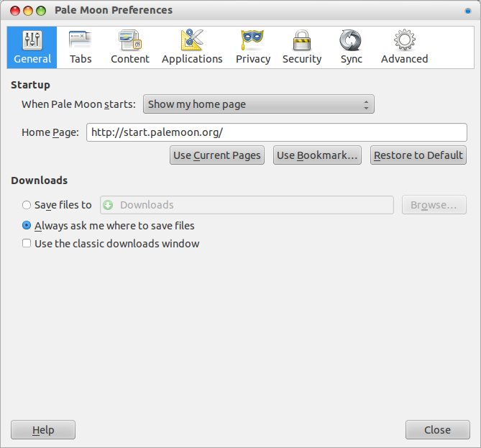This screenshot has height=448, width=481.
Task: Click the Downloads folder path field
Action: tap(247, 205)
